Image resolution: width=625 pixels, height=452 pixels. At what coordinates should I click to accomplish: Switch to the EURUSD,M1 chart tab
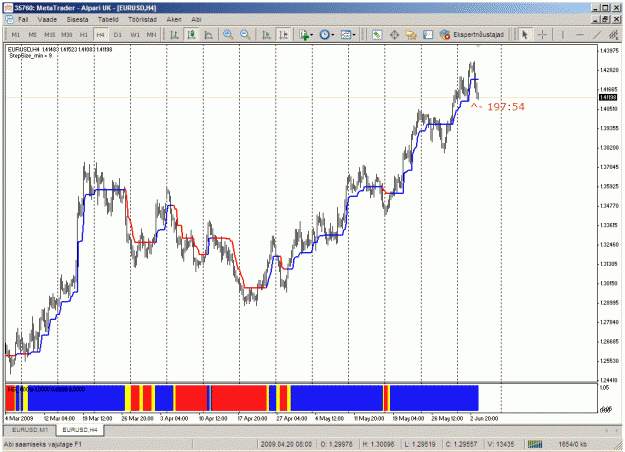point(30,430)
